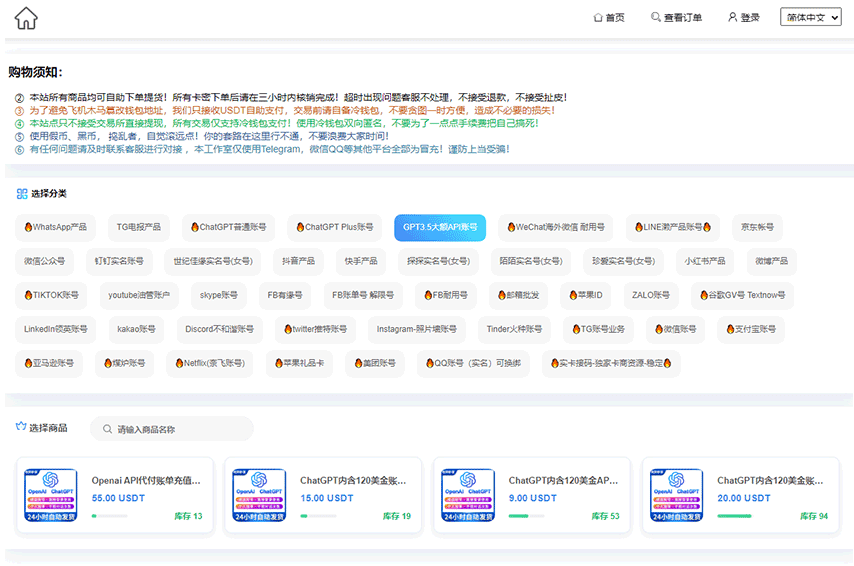Click the search magnifier icon in product search
Viewport: 854px width, 566px height.
[x=107, y=429]
